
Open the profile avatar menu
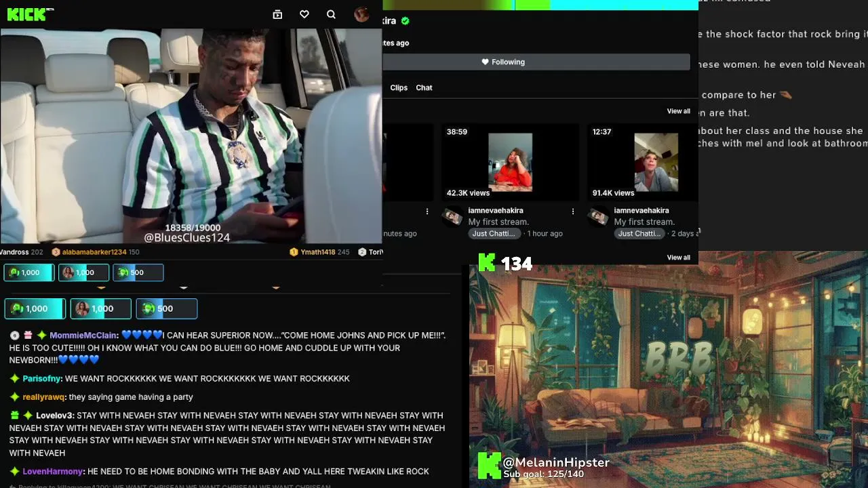361,14
